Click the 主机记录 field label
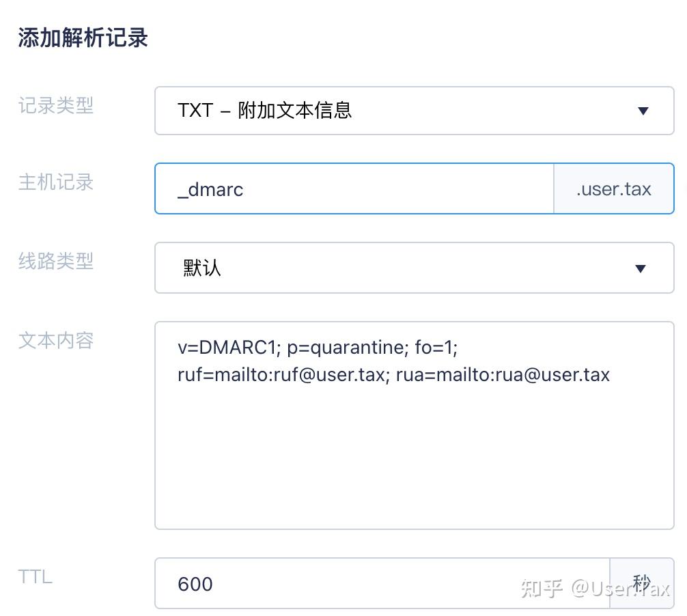Image resolution: width=687 pixels, height=616 pixels. pos(55,182)
